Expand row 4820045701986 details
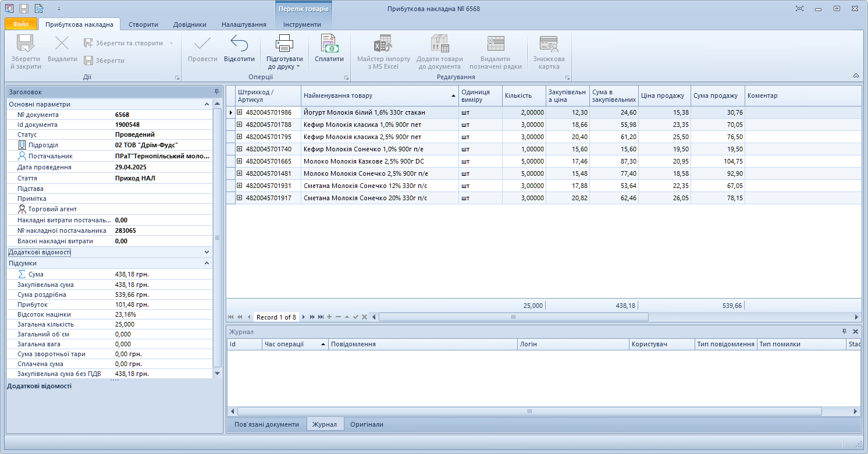 tap(239, 112)
